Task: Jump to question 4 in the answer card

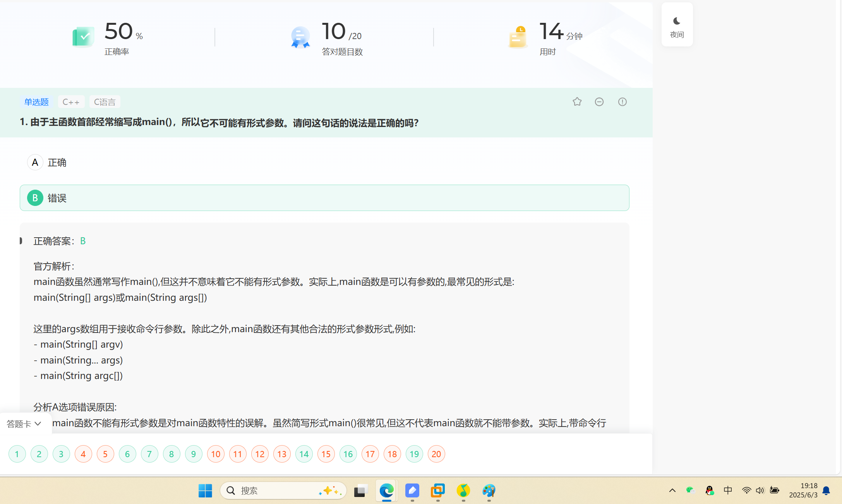Action: (83, 454)
